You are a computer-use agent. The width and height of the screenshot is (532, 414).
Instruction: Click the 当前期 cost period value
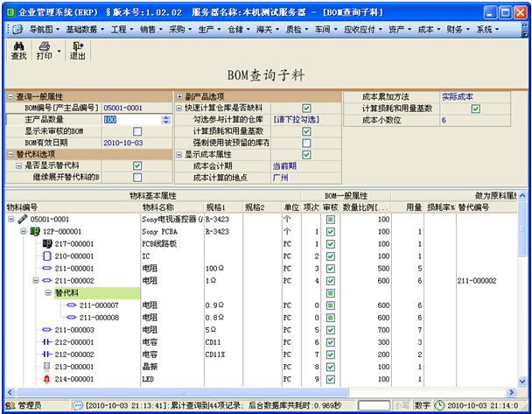coord(283,165)
